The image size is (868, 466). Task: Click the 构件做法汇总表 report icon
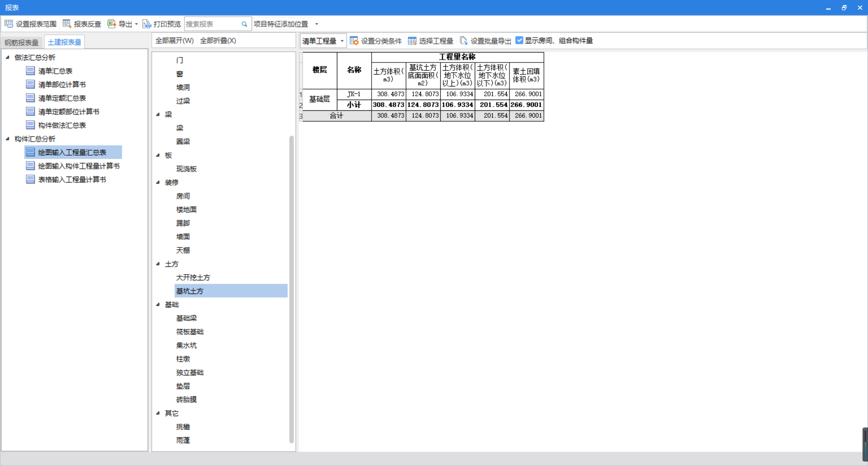[30, 125]
